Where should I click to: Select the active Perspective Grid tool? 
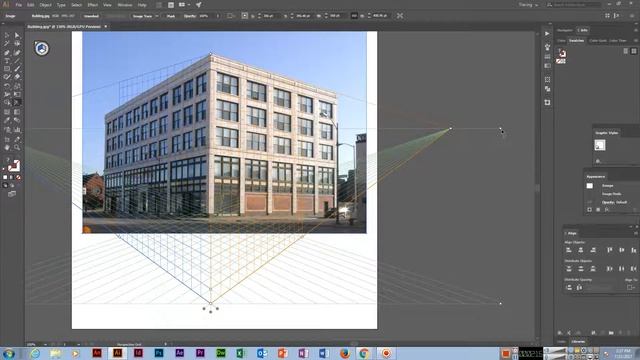pos(17,103)
